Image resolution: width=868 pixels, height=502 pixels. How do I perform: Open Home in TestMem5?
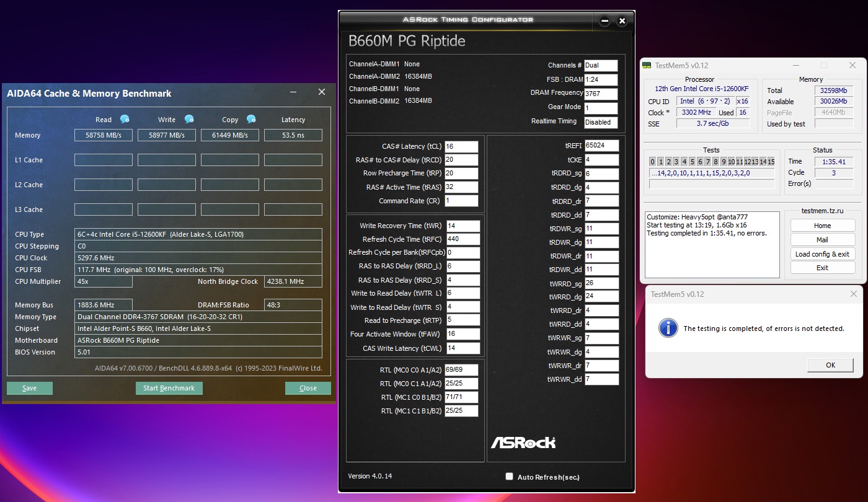coord(823,226)
